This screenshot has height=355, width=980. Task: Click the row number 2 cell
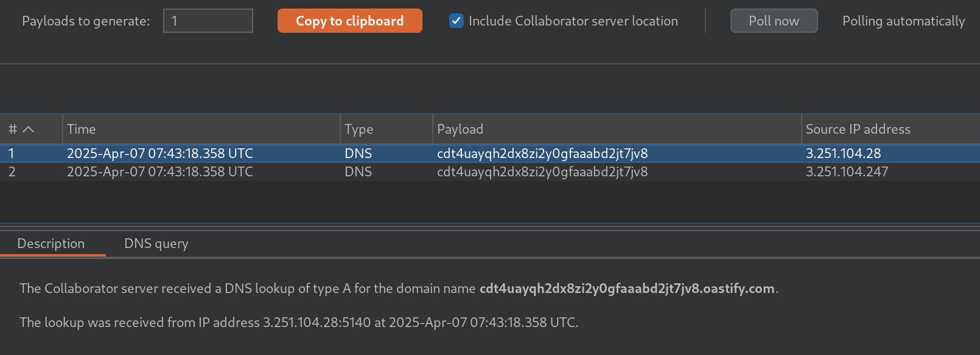(12, 172)
